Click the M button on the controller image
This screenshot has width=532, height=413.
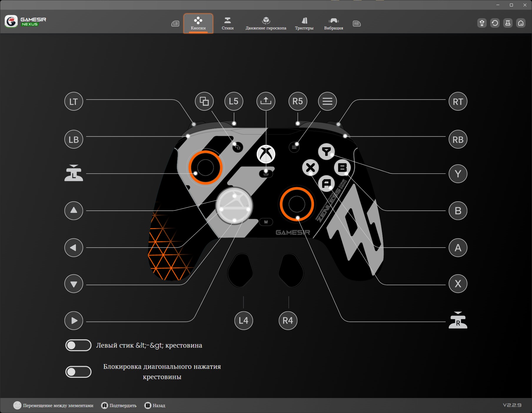pyautogui.click(x=266, y=222)
